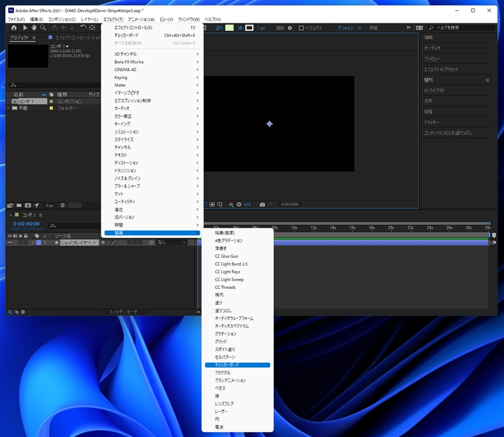The width and height of the screenshot is (504, 437).
Task: Click the trash icon in Project panel
Action: [x=62, y=205]
